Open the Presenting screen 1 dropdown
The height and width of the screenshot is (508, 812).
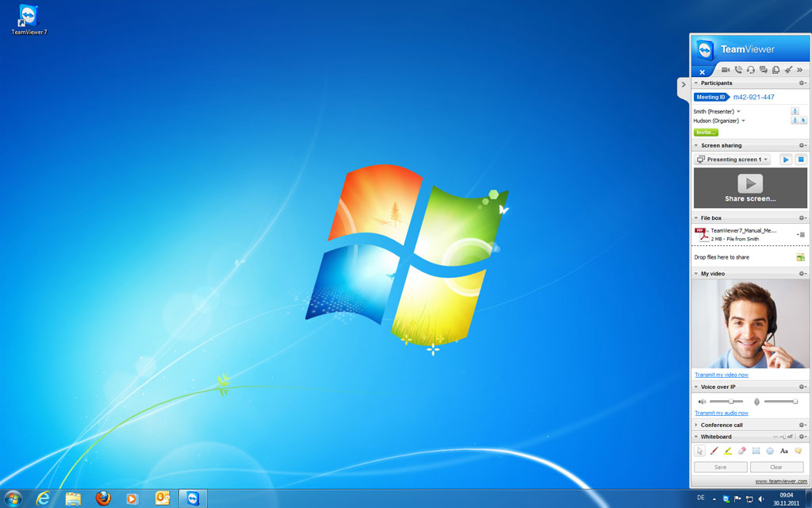click(733, 160)
